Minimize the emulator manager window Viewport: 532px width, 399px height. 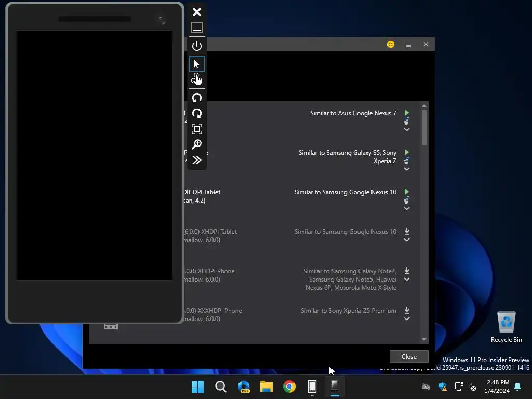pyautogui.click(x=408, y=45)
